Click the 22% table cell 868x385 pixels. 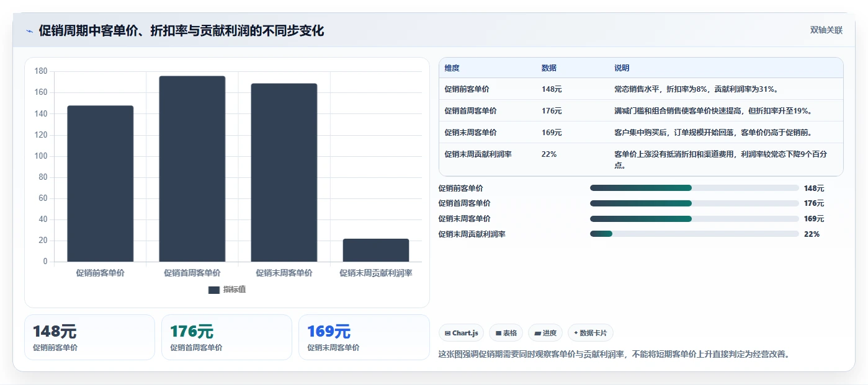tap(549, 154)
